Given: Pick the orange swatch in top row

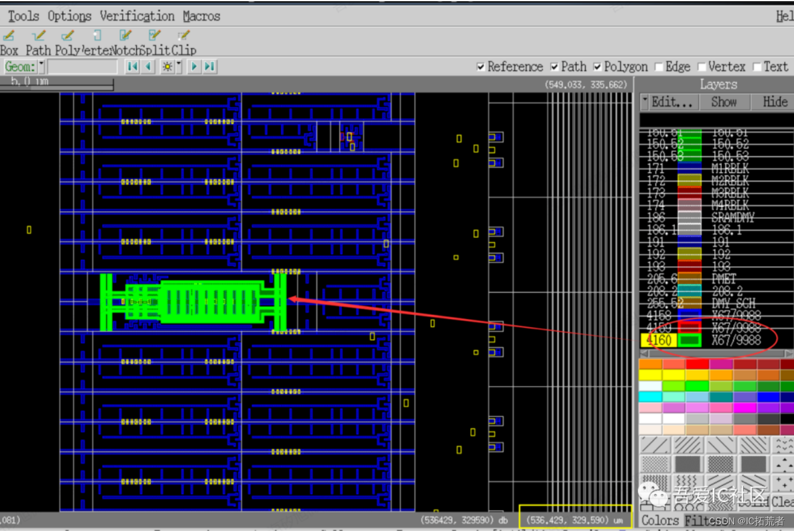Looking at the screenshot, I should (650, 365).
